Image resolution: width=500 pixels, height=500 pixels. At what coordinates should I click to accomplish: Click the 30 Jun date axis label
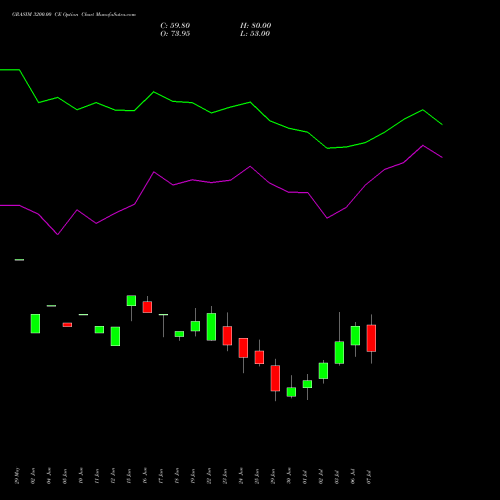coord(290,476)
